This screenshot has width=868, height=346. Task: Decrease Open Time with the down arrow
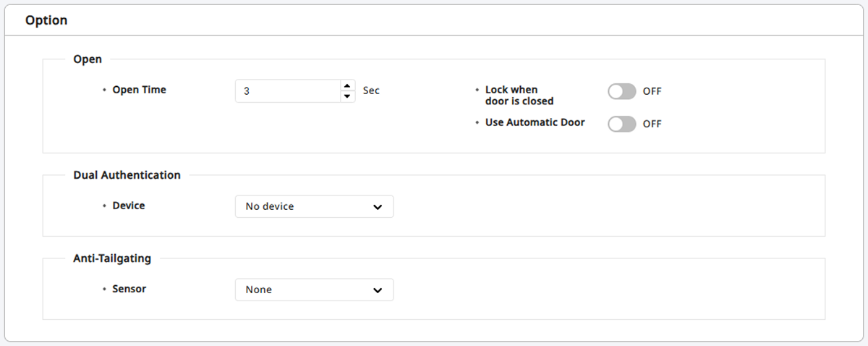(x=347, y=96)
